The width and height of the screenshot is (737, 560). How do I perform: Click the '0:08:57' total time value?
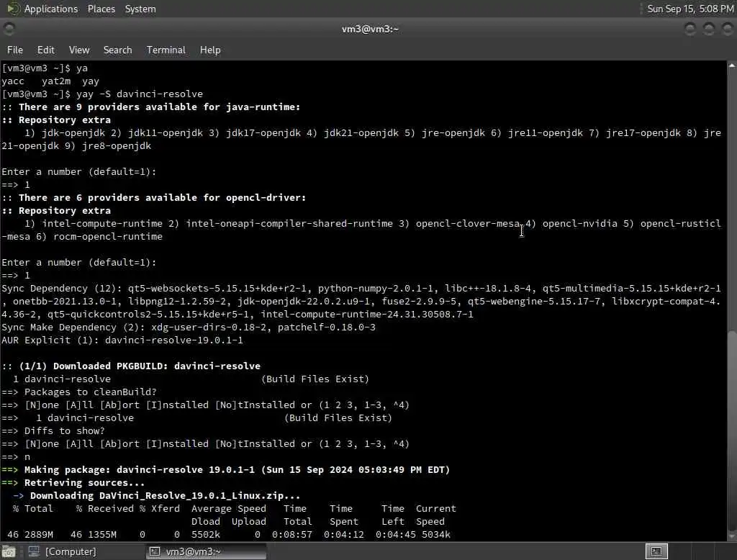pyautogui.click(x=292, y=535)
